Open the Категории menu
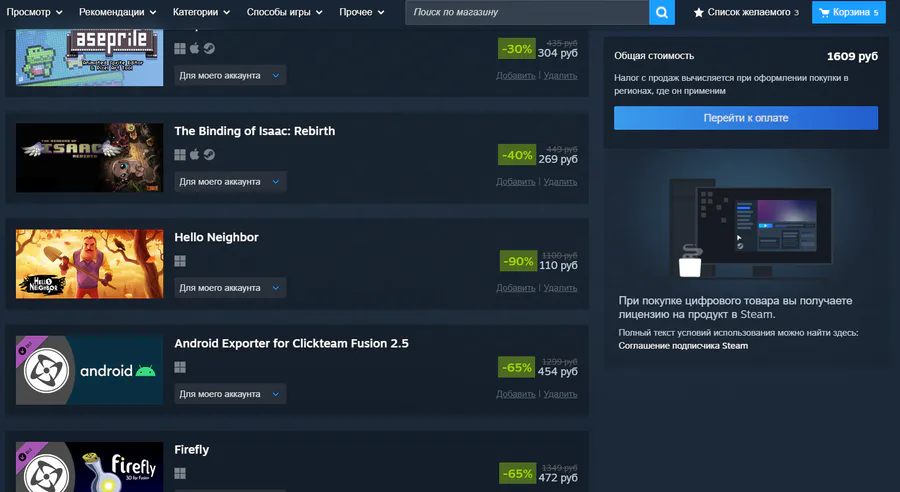The height and width of the screenshot is (492, 900). point(201,12)
